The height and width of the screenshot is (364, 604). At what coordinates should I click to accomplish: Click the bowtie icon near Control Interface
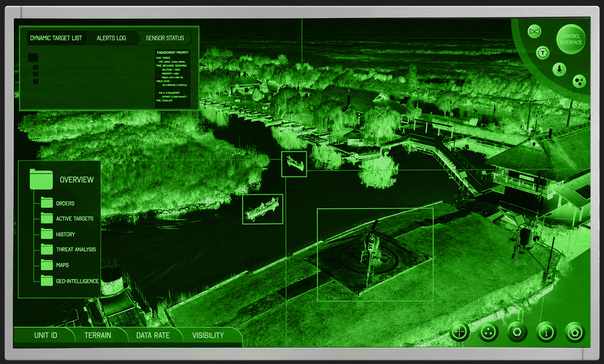(534, 31)
